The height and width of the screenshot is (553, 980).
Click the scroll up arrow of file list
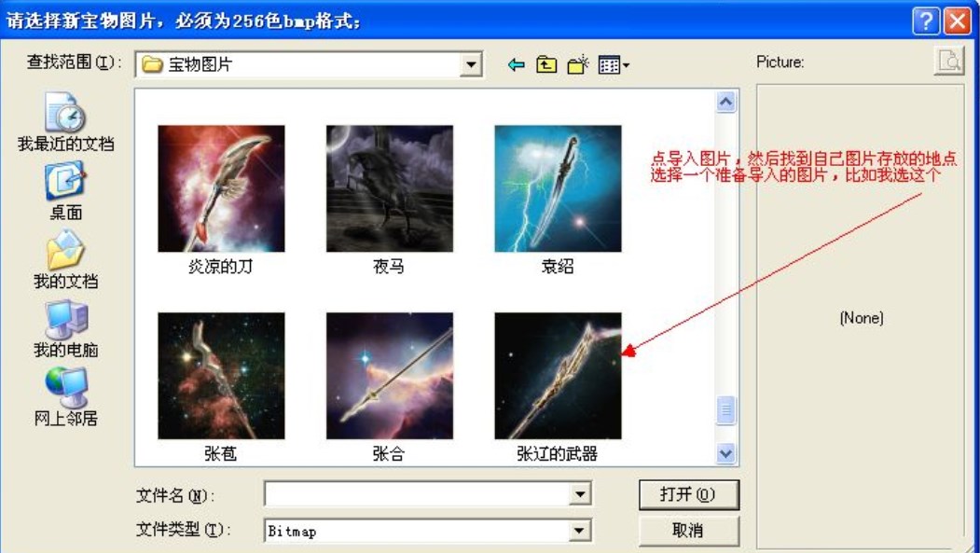pos(725,102)
